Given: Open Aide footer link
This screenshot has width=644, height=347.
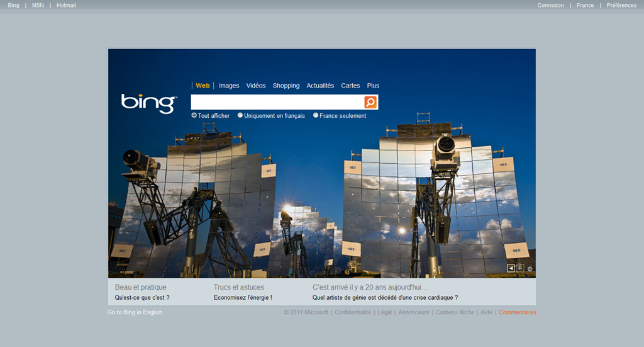Looking at the screenshot, I should 486,312.
